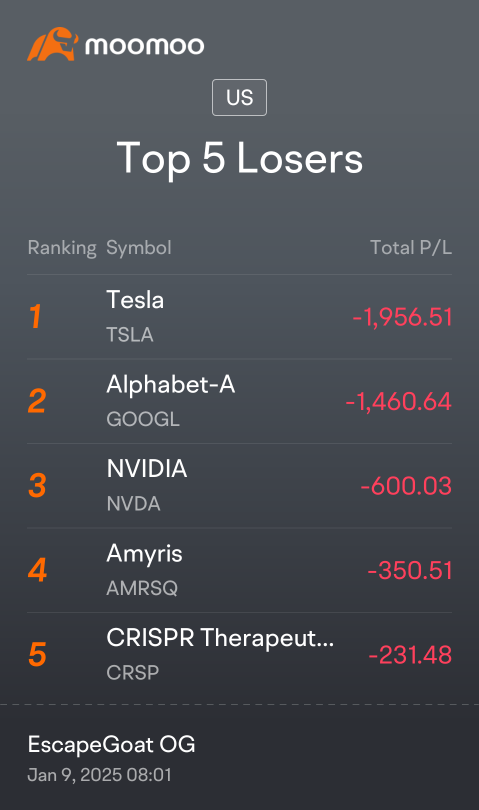Open the NVIDIA stock entry
This screenshot has height=810, width=479.
coord(239,486)
